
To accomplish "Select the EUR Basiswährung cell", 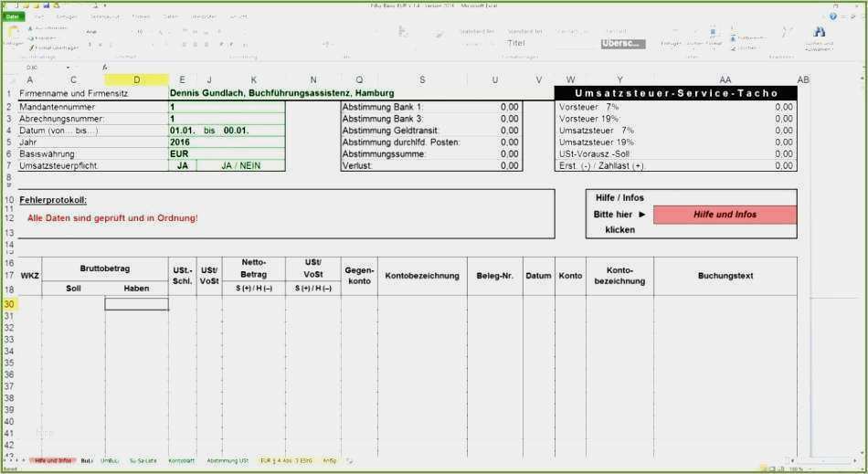I will pos(227,153).
